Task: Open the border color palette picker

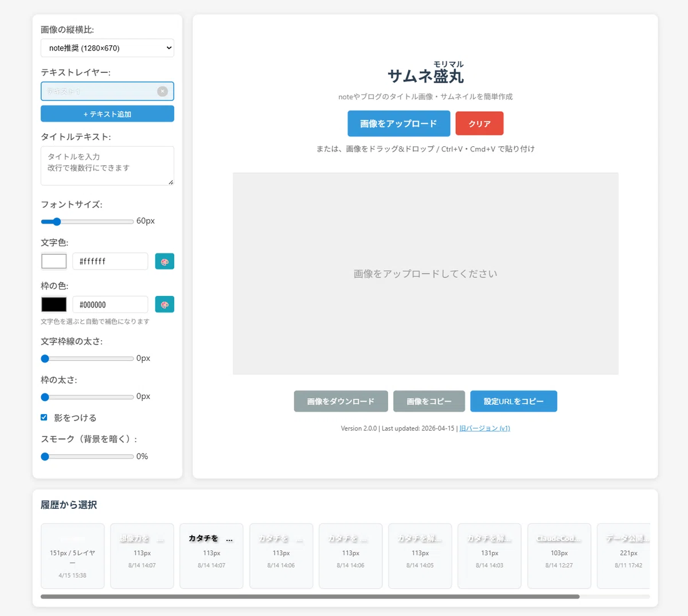Action: click(x=165, y=305)
